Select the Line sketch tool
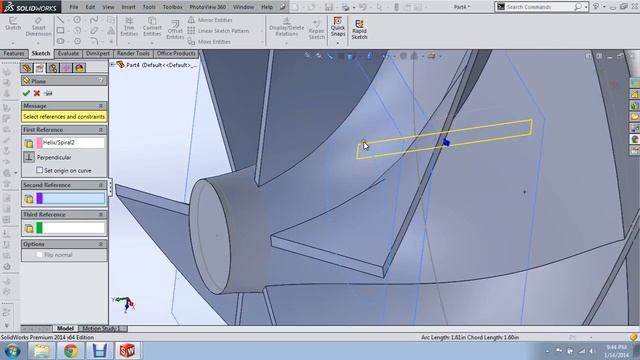The width and height of the screenshot is (640, 360). click(x=60, y=20)
